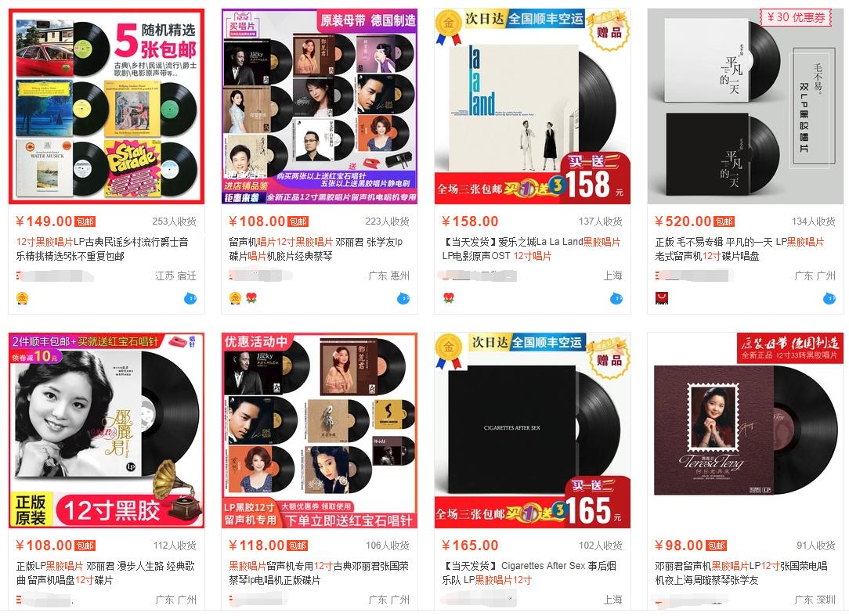The image size is (849, 616).
Task: Click the gold medal seller icon under the ¥149.00 listing
Action: point(22,298)
